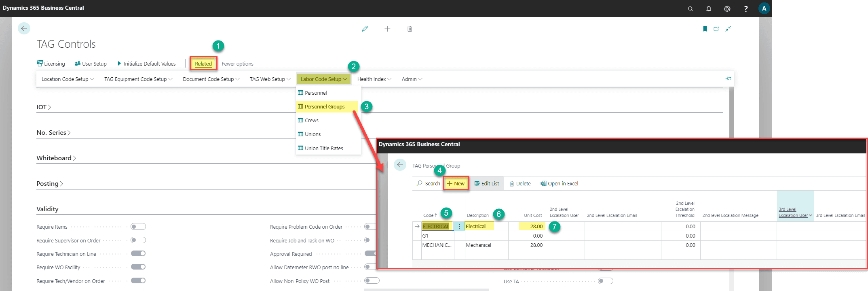Expand Document Code Setup menu
The image size is (868, 291).
211,79
